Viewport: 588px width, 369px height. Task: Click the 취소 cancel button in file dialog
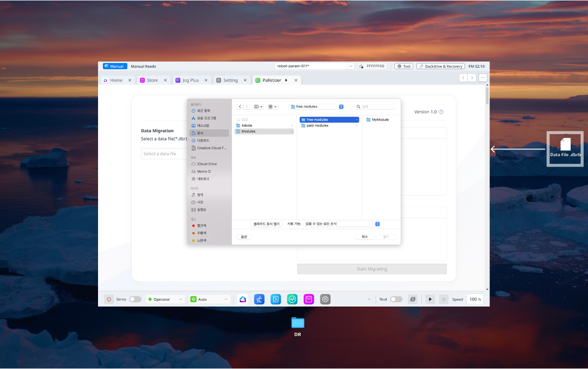[x=365, y=237]
